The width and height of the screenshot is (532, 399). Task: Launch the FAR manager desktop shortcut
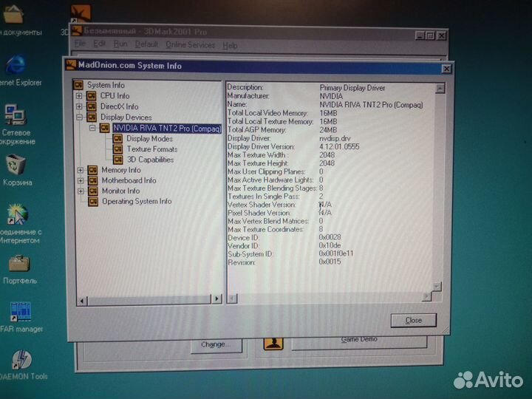pos(21,311)
